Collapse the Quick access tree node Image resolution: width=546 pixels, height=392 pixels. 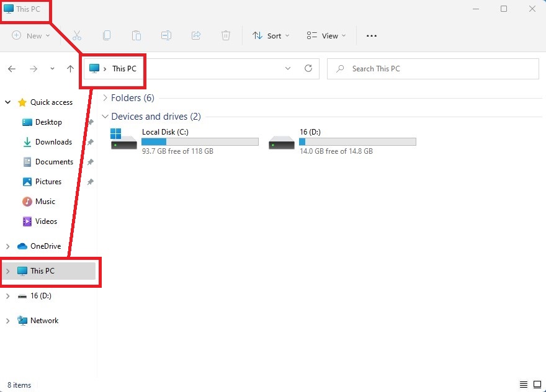7,102
